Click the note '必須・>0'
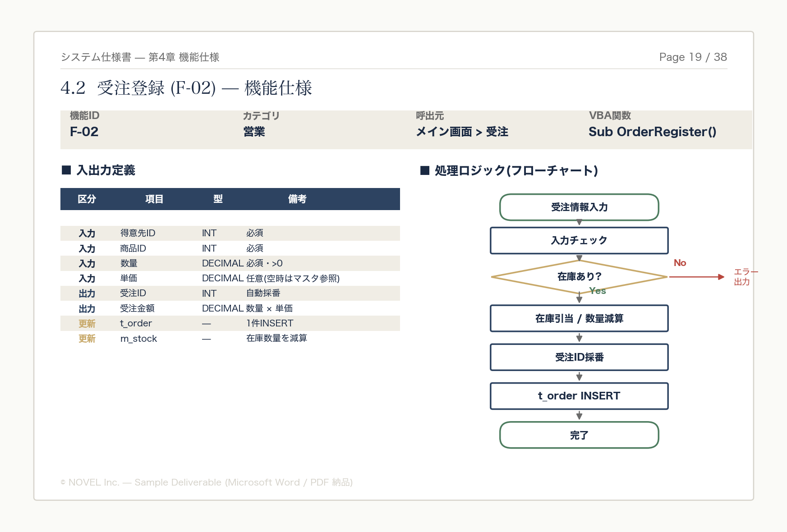 pos(264,263)
